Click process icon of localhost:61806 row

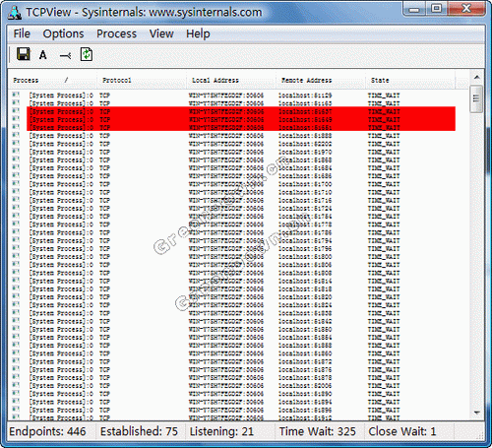(x=16, y=265)
